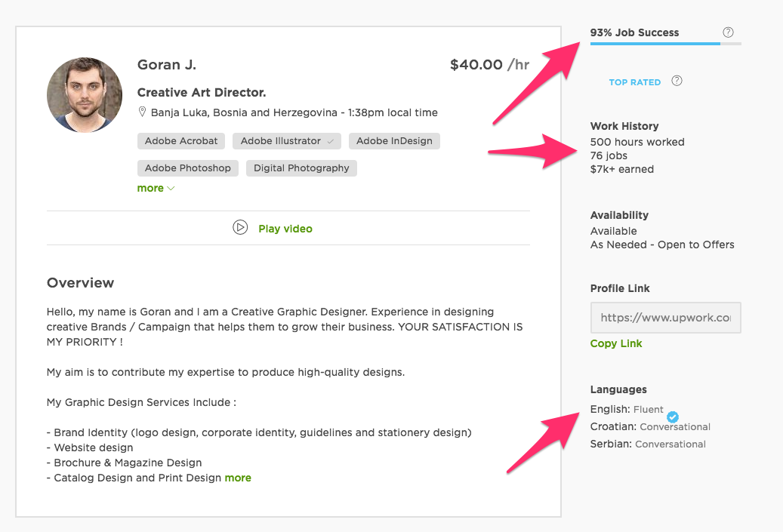Expand the Adobe Illustrator skill tag chevron

(330, 141)
